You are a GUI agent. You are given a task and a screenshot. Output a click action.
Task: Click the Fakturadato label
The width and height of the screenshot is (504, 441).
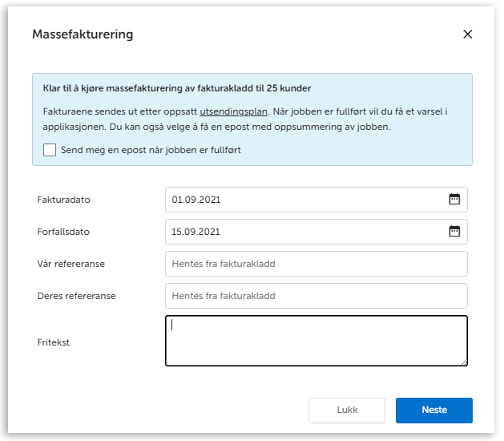click(64, 200)
